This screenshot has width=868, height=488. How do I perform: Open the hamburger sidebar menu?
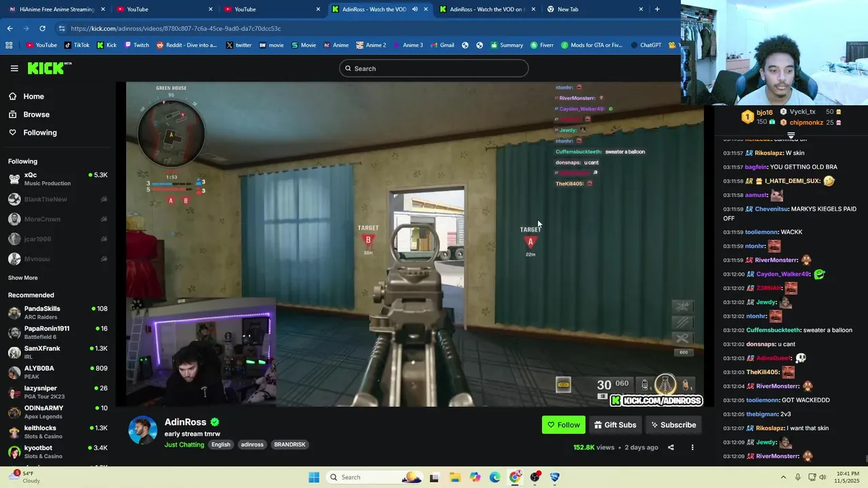point(14,68)
